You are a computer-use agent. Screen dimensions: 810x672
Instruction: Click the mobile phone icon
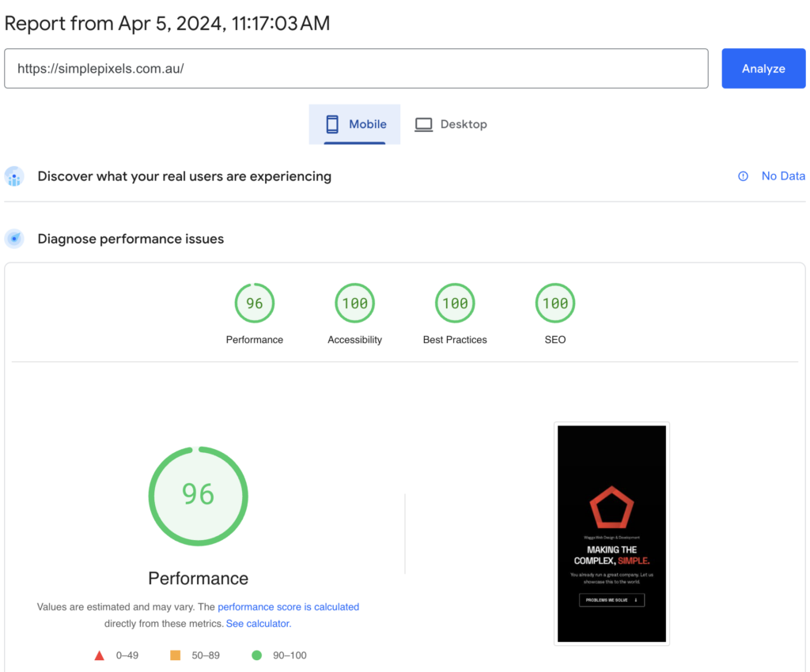[332, 124]
